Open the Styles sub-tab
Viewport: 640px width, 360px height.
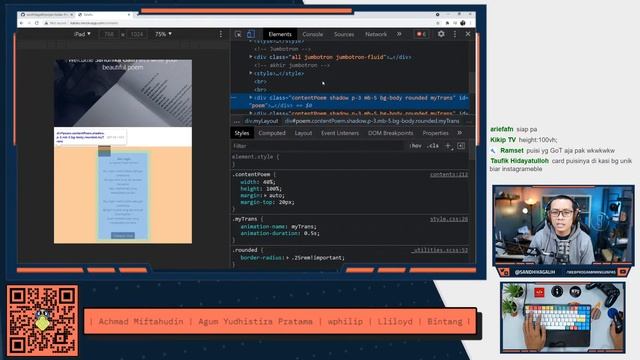pos(242,133)
